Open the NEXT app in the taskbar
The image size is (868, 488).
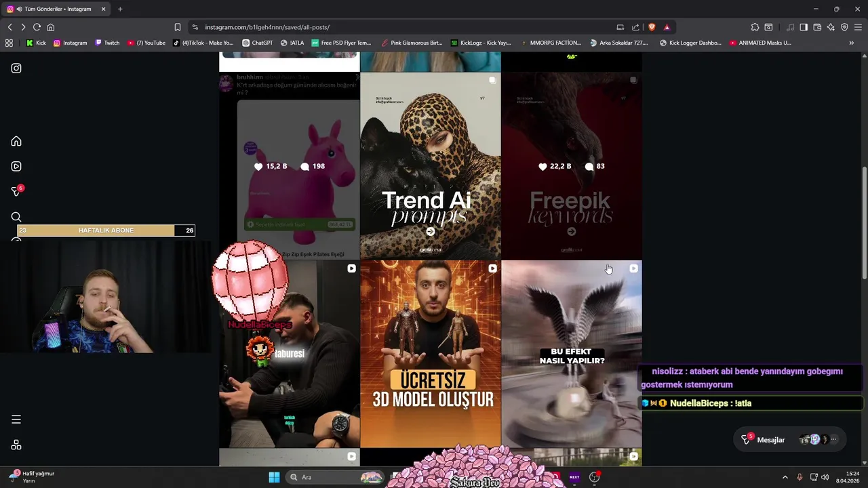[574, 477]
